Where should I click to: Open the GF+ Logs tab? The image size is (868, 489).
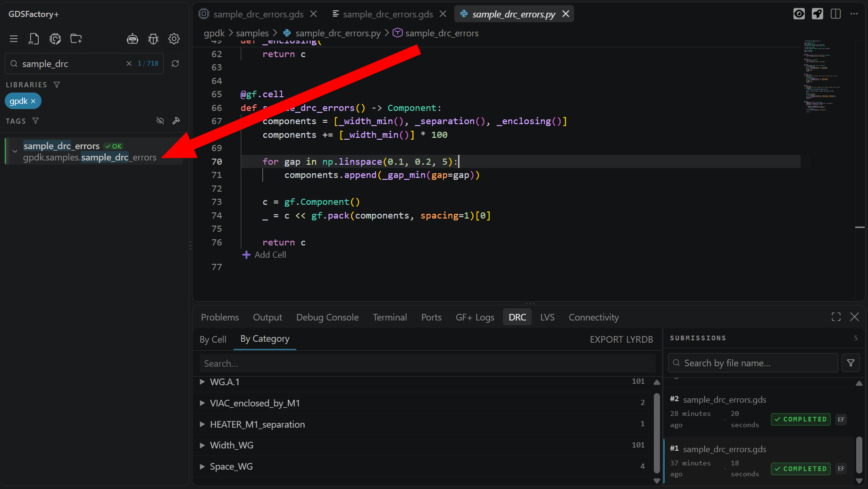click(x=475, y=317)
